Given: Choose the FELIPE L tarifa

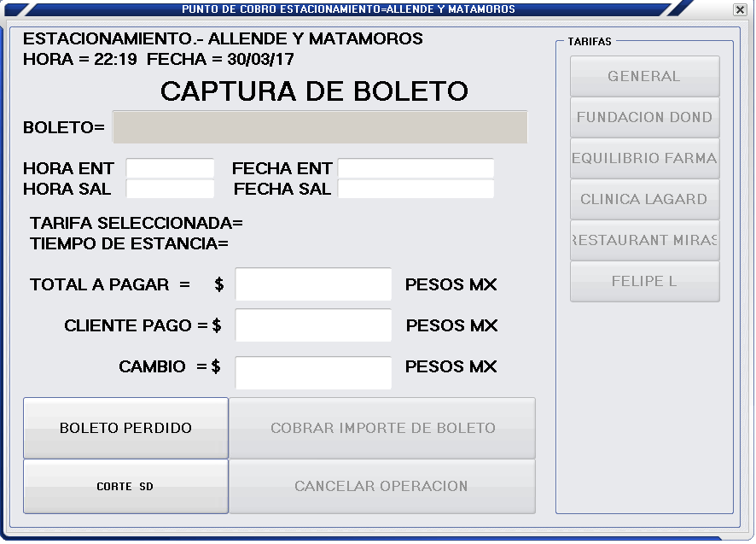Looking at the screenshot, I should coord(644,281).
